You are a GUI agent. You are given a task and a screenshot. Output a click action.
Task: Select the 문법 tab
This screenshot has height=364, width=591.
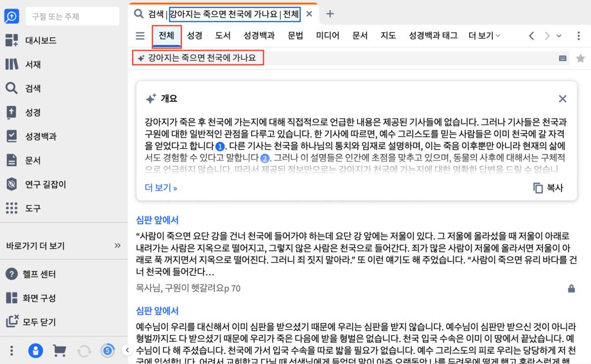[x=295, y=36]
